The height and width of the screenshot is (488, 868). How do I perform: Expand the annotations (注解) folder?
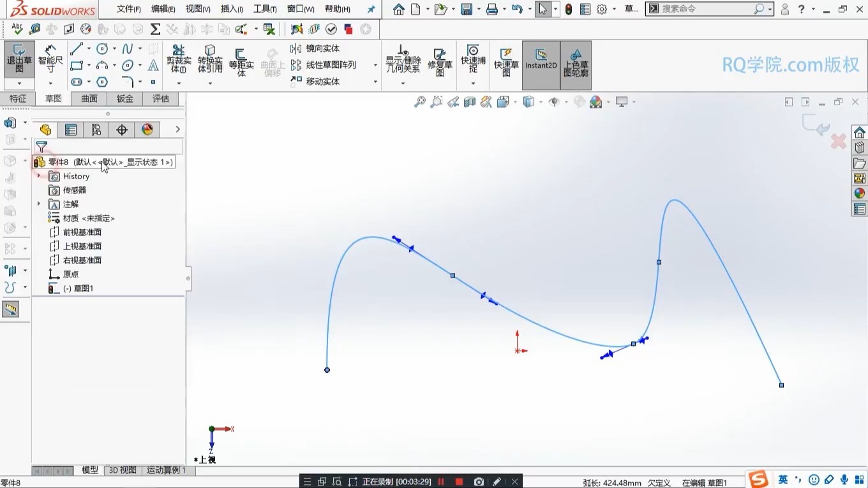[39, 204]
